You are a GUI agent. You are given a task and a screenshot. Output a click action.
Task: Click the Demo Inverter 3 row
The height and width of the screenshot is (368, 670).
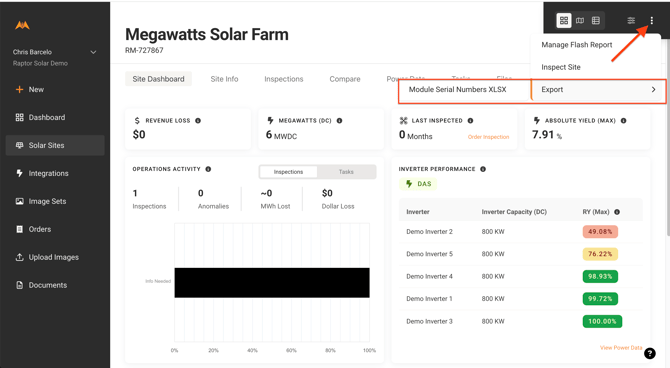tap(520, 321)
